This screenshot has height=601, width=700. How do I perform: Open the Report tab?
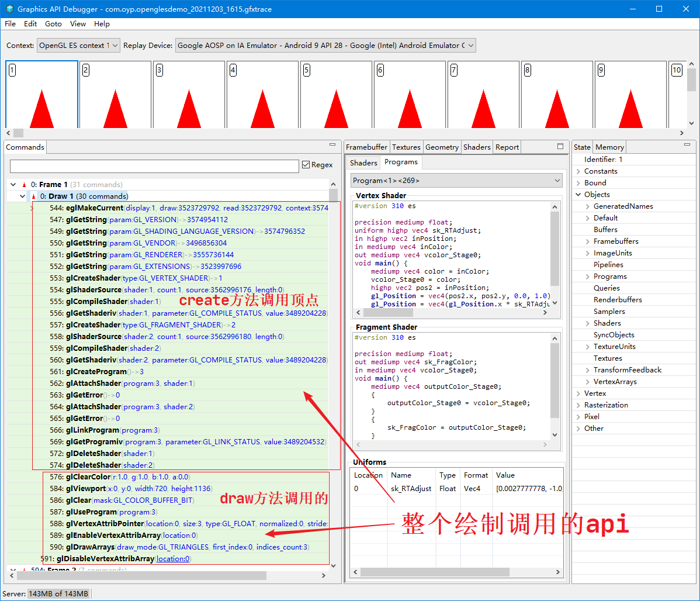click(x=506, y=147)
